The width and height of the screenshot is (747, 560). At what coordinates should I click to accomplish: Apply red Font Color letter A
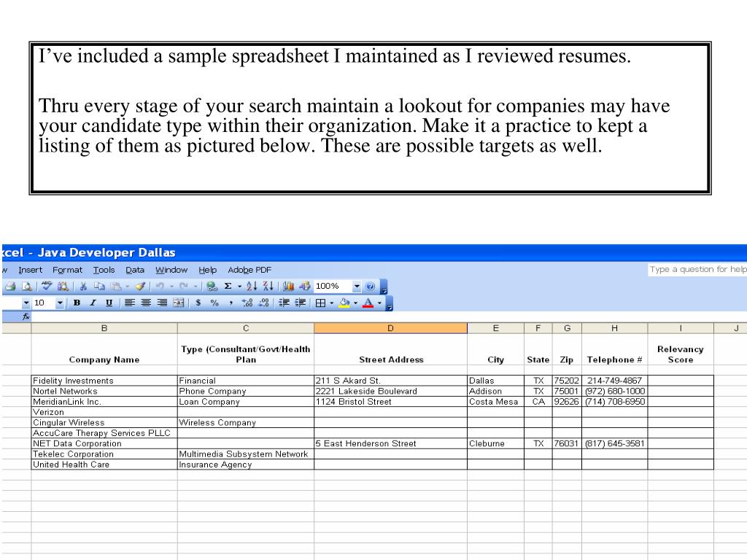368,303
